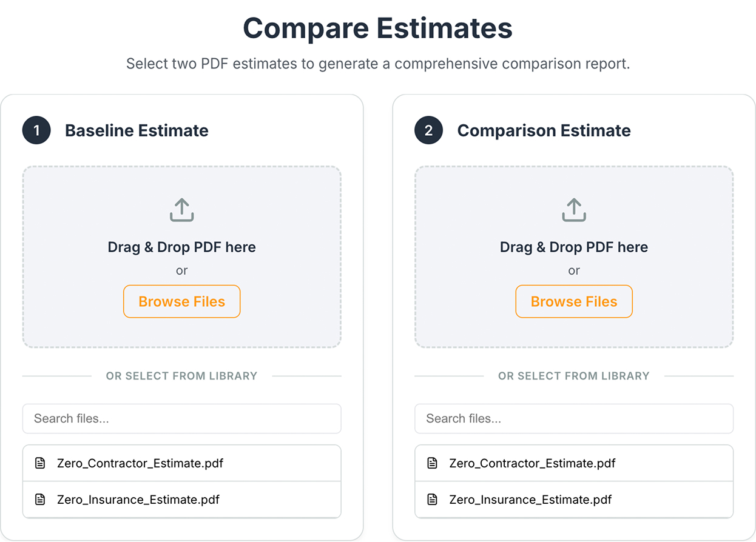Click the step 2 badge on Comparison Estimate
The height and width of the screenshot is (542, 756).
click(x=428, y=130)
